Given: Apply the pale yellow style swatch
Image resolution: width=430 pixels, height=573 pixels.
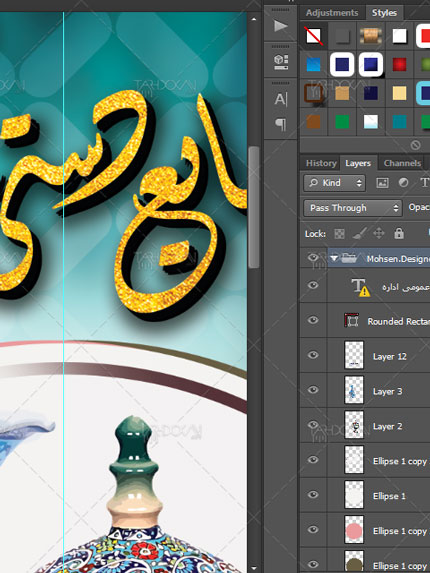Looking at the screenshot, I should (x=399, y=93).
